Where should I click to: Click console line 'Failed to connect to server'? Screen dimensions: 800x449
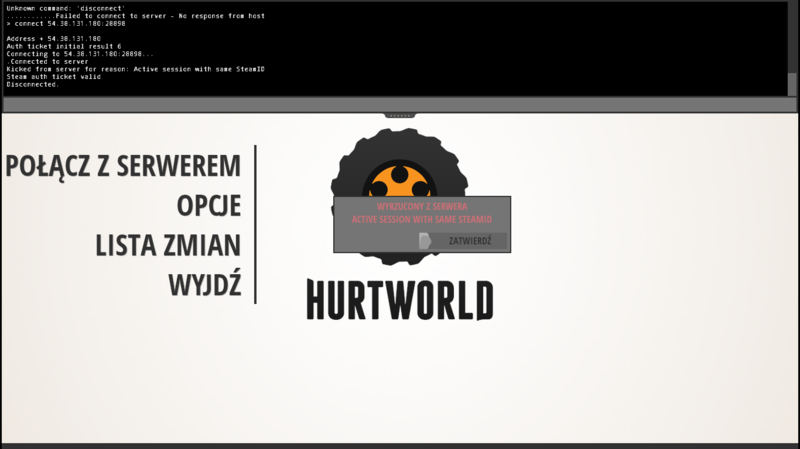(x=136, y=16)
